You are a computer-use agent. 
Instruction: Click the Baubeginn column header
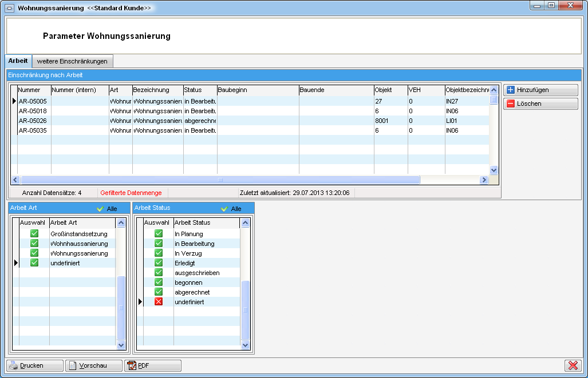258,90
